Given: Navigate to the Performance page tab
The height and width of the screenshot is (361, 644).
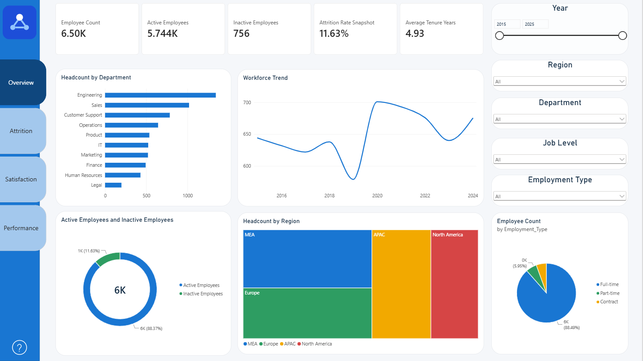Looking at the screenshot, I should point(22,228).
